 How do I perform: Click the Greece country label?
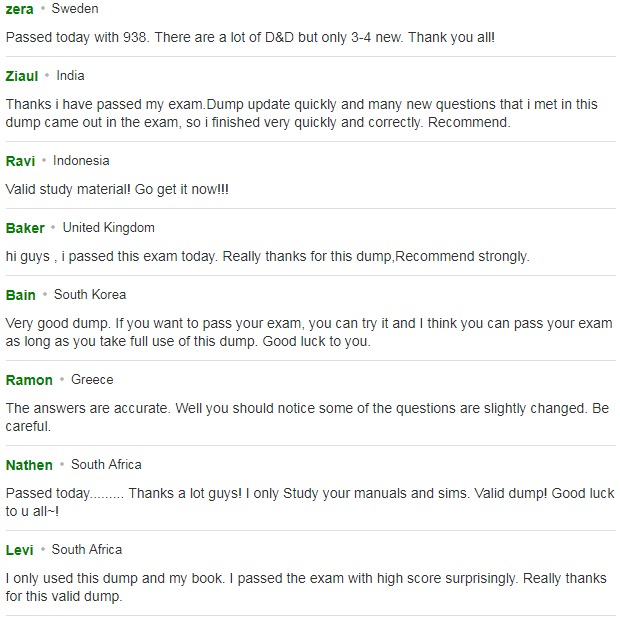[x=92, y=379]
